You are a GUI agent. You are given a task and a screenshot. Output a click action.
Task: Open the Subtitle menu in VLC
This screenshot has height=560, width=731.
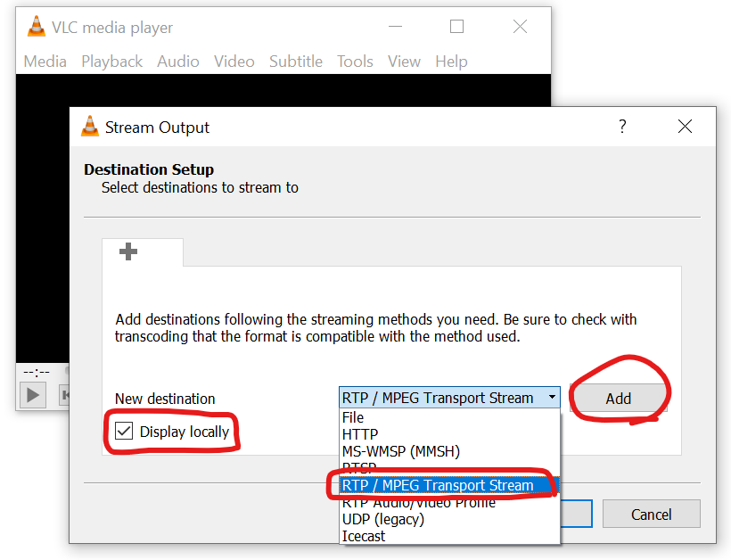click(x=296, y=61)
